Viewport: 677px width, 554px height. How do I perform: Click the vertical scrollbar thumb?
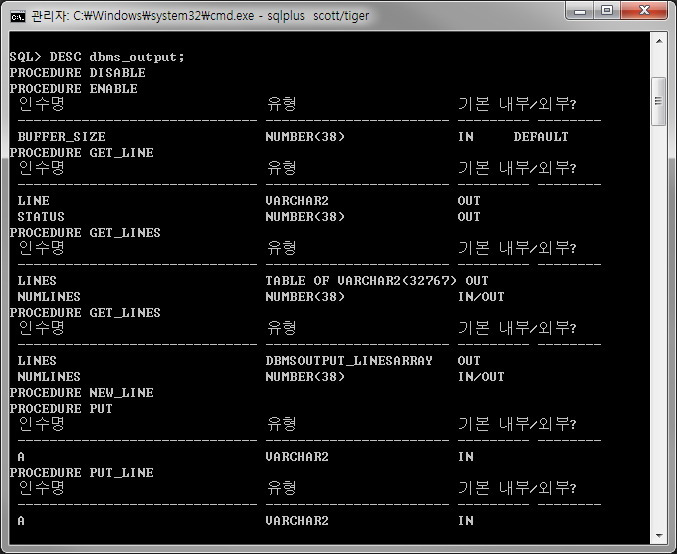(658, 101)
